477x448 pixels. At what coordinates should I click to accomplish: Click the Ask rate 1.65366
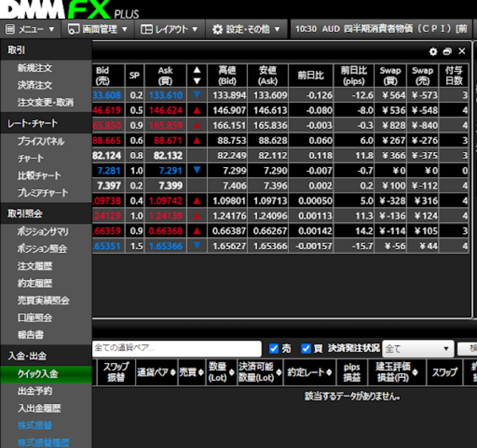(x=165, y=246)
